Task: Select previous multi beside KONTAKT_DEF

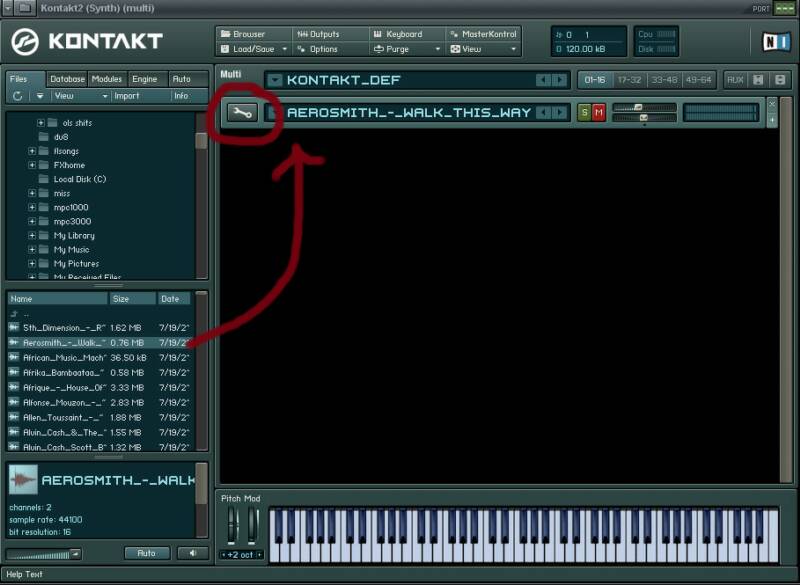Action: point(543,80)
